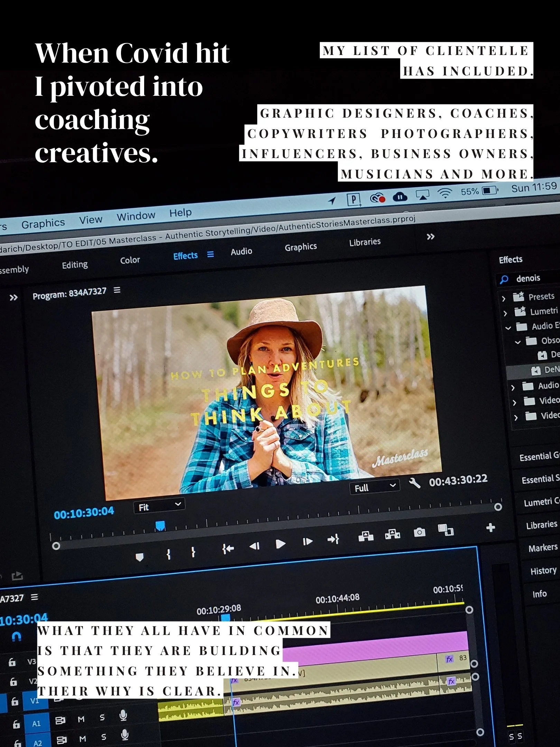Screen dimensions: 560x747
Task: Open the View menu
Action: coord(91,220)
